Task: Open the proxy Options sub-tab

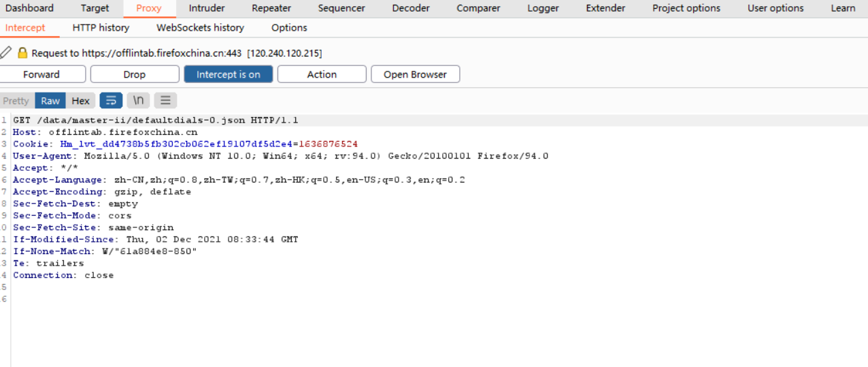Action: [289, 28]
